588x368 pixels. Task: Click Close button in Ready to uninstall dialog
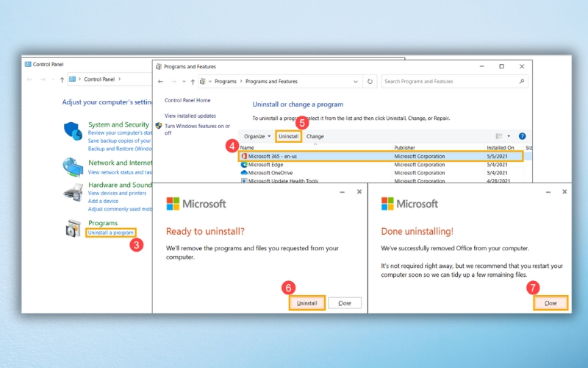pos(345,303)
